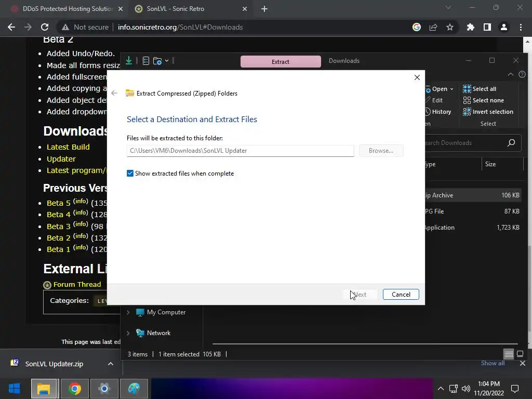This screenshot has width=532, height=399.
Task: Expand Network in navigation pane
Action: pyautogui.click(x=128, y=333)
